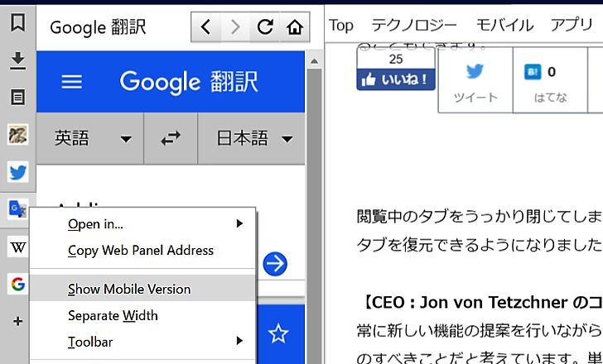Viewport: 603px width, 364px height.
Task: Swap the translation languages
Action: [x=171, y=138]
